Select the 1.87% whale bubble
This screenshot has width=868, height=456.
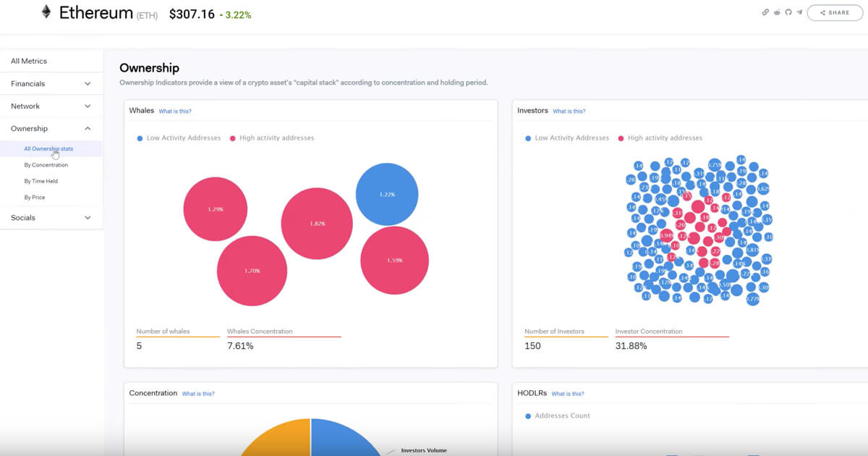[317, 224]
